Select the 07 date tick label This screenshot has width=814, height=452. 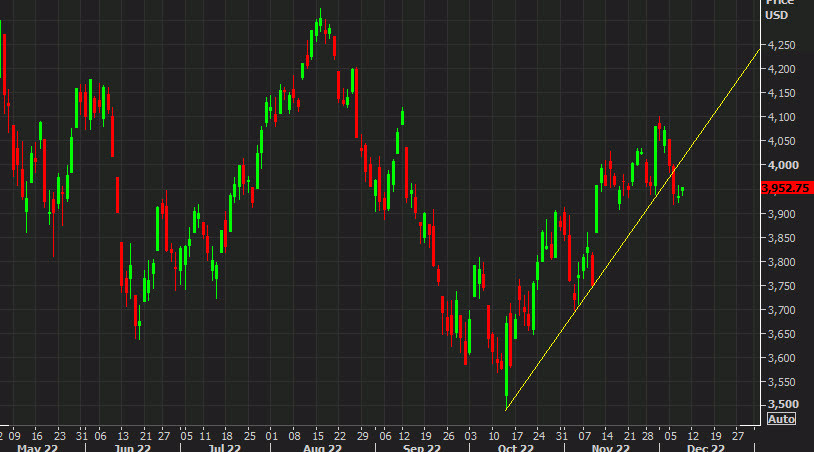click(x=585, y=436)
